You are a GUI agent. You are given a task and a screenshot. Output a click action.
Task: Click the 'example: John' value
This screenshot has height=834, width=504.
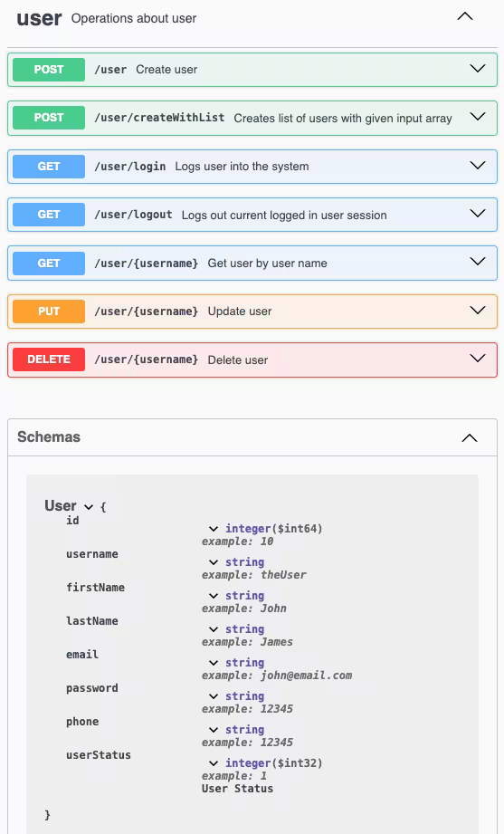[x=244, y=609]
